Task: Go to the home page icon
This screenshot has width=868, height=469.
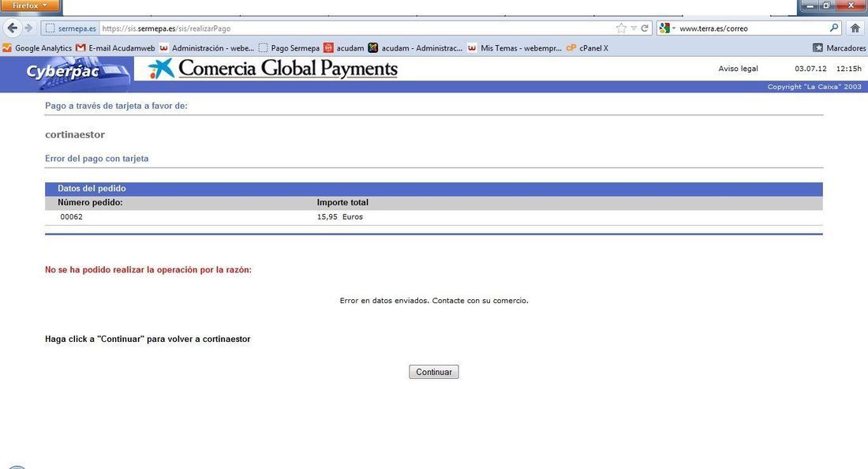Action: click(x=855, y=28)
